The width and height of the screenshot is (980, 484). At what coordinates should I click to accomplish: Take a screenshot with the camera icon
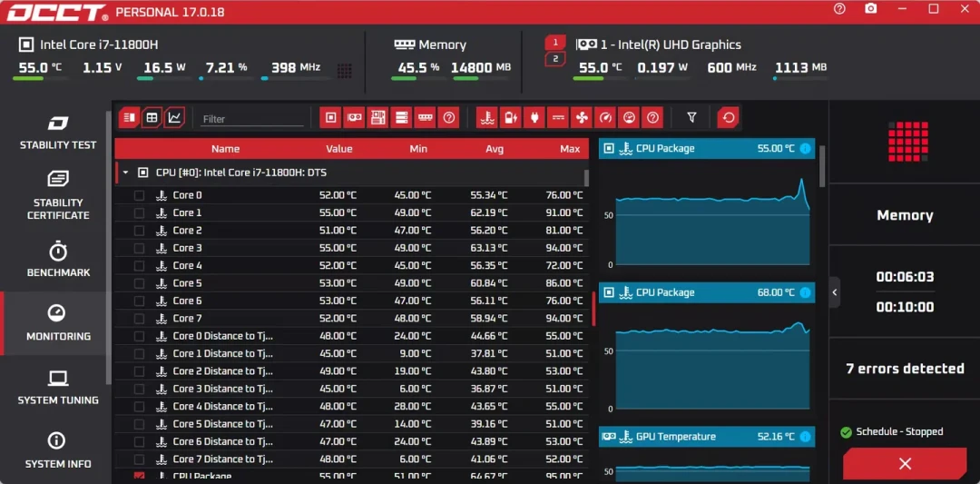click(870, 9)
